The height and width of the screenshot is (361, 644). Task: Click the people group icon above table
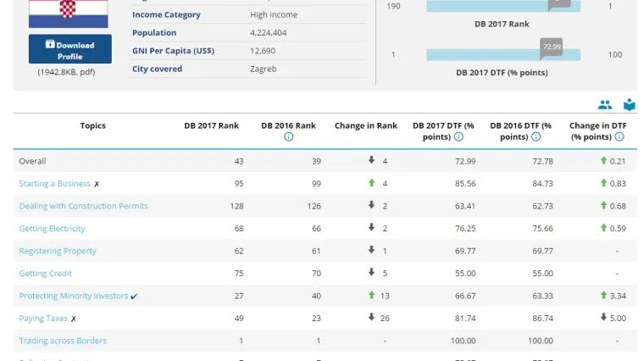(604, 105)
